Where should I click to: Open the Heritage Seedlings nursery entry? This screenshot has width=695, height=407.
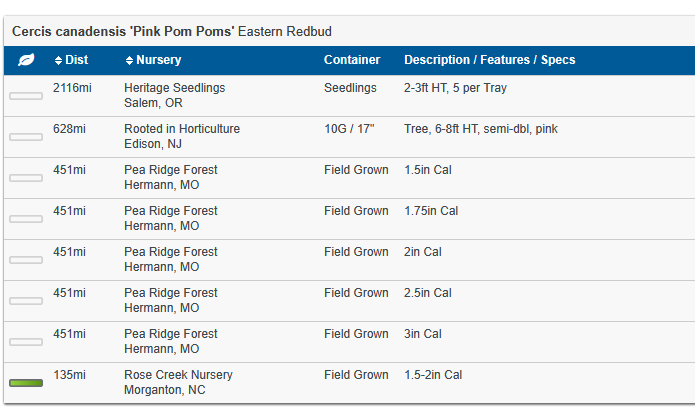pos(174,88)
